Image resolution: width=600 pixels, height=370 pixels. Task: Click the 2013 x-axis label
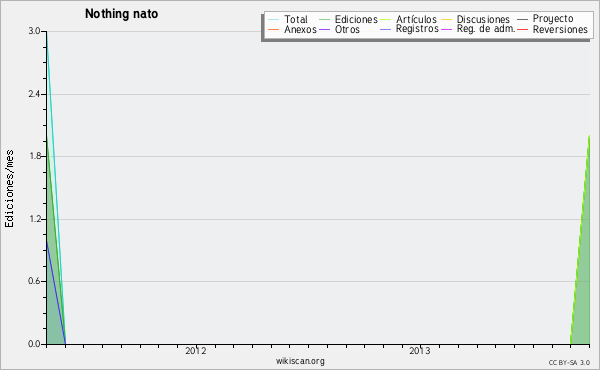click(x=419, y=350)
